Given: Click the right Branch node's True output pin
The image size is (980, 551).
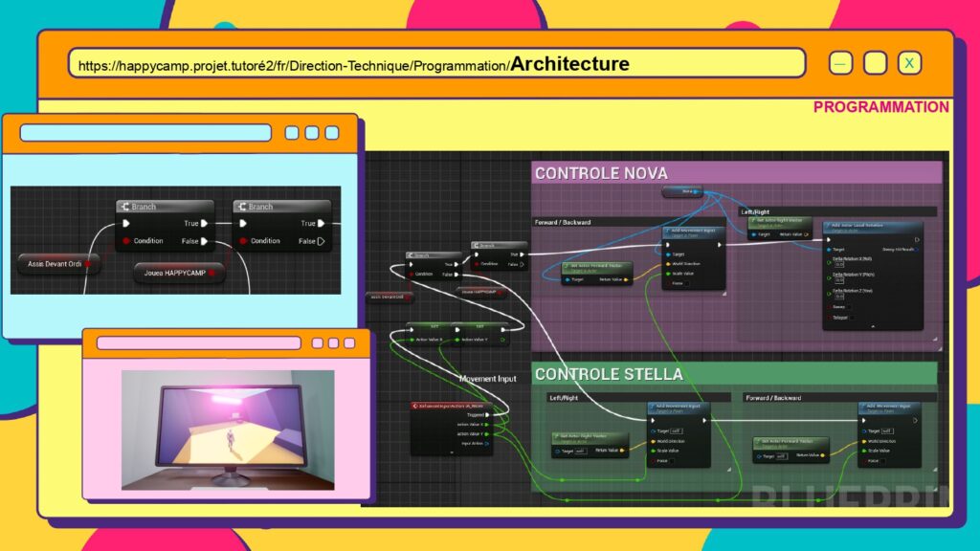Looking at the screenshot, I should click(321, 223).
